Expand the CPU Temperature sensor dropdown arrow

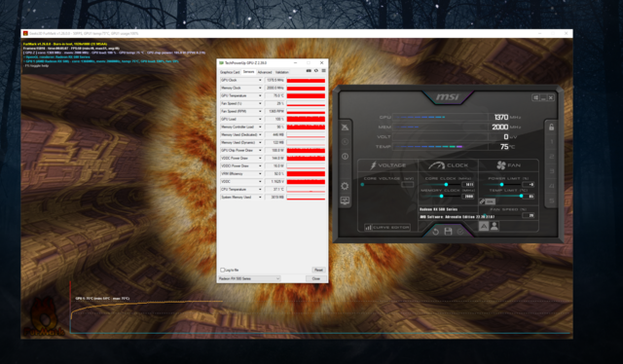tap(260, 189)
